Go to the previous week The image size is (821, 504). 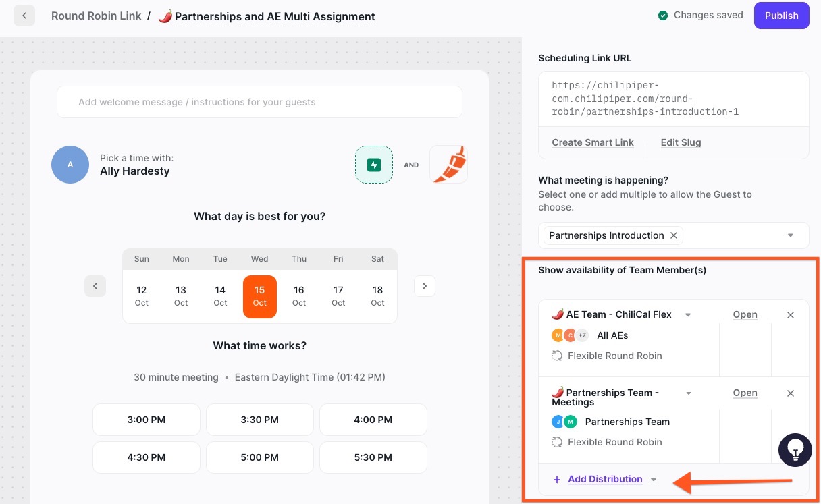[x=95, y=286]
